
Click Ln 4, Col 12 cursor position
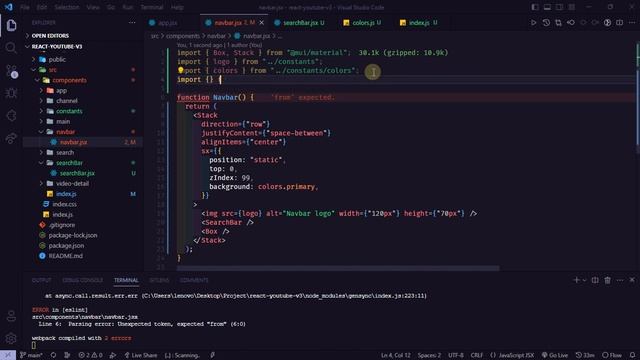coord(396,355)
